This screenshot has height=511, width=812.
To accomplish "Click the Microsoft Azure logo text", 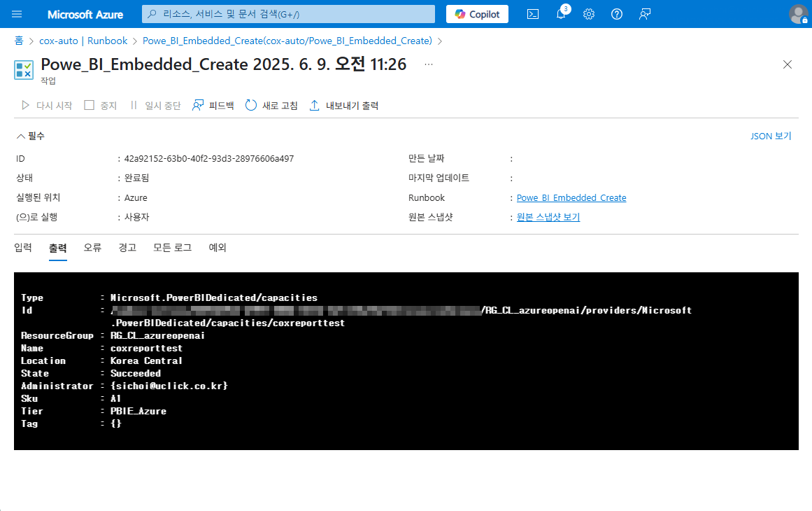I will click(x=85, y=15).
